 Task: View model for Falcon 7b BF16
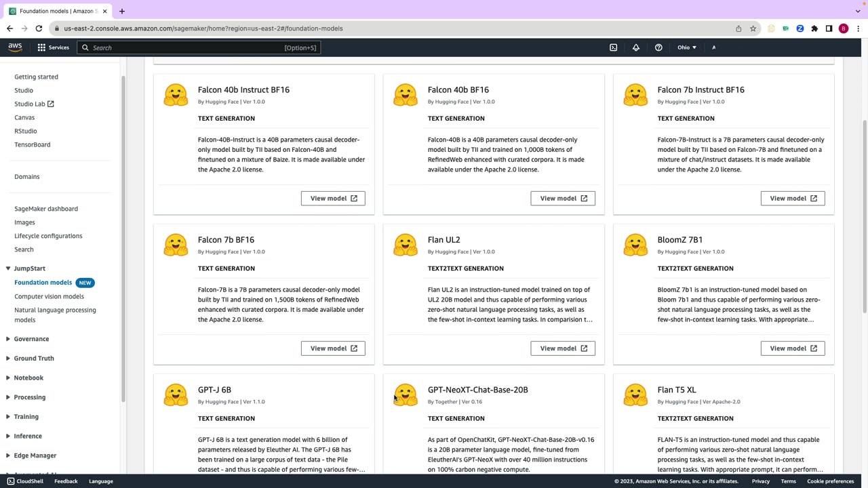point(333,348)
